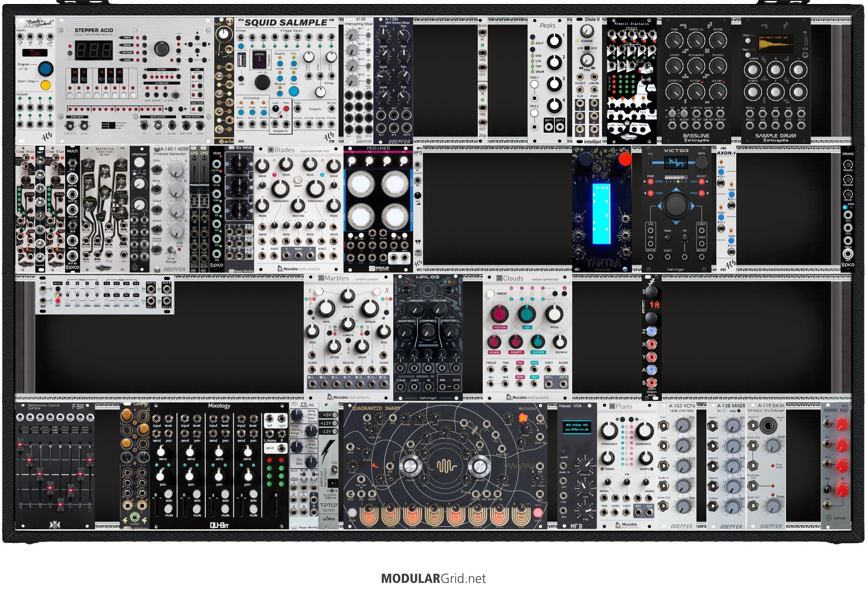Screen dimensions: 868x589
Task: Turn the STEPS knob on Marbles
Action: pos(362,346)
